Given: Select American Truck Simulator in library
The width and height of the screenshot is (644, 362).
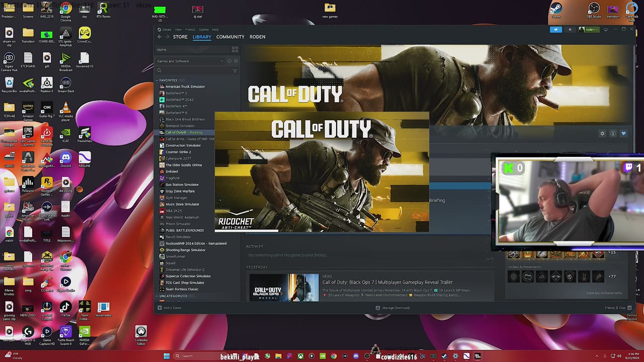Looking at the screenshot, I should click(185, 86).
